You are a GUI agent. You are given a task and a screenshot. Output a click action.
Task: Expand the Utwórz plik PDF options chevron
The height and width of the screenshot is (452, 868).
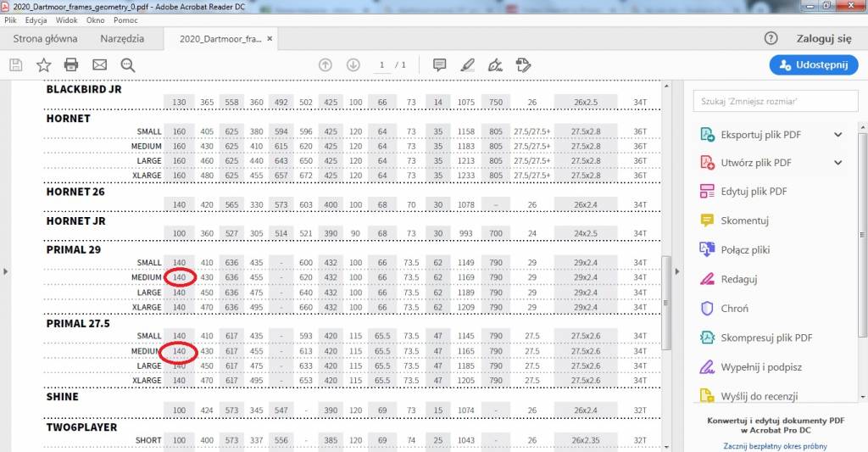(838, 163)
